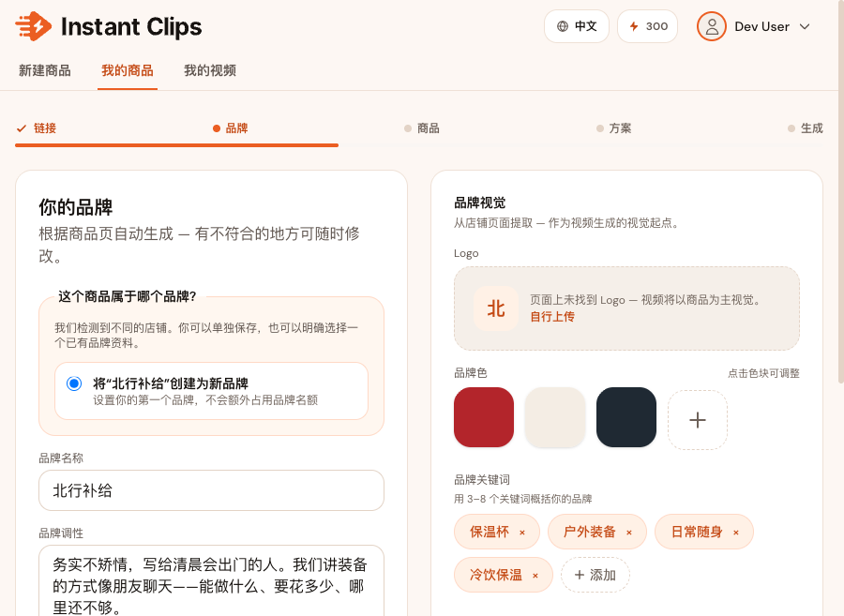This screenshot has height=616, width=844.
Task: Click the page vertical scrollbar
Action: pos(841,191)
